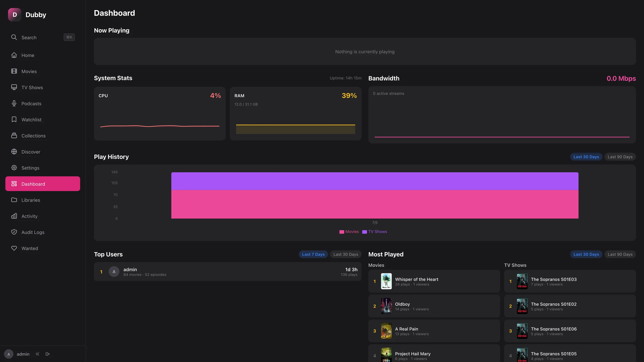Open The Sopranos S01E03 thumbnail
The height and width of the screenshot is (362, 644).
[x=522, y=281]
